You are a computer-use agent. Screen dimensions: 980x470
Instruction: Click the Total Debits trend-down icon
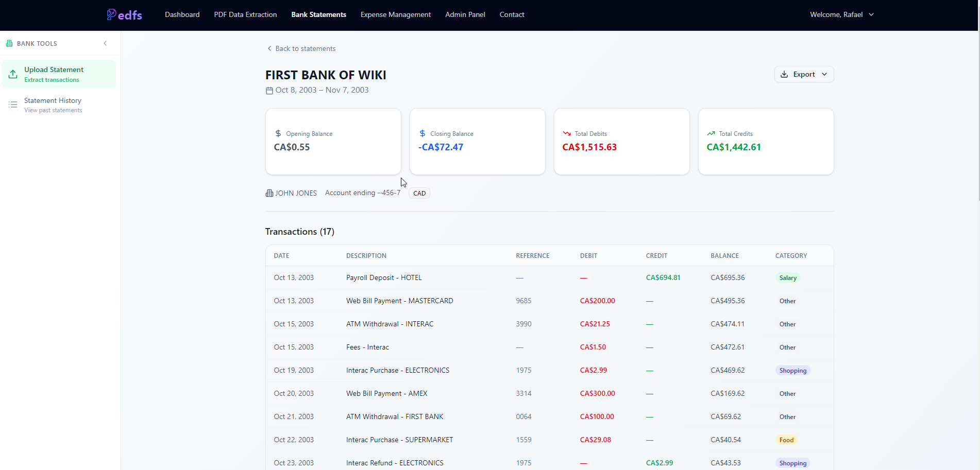(567, 133)
